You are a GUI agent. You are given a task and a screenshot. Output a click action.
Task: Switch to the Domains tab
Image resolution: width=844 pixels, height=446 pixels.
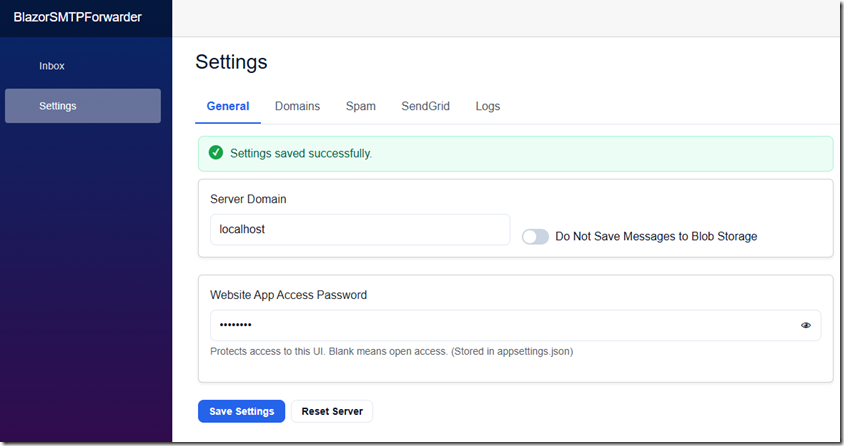(297, 106)
